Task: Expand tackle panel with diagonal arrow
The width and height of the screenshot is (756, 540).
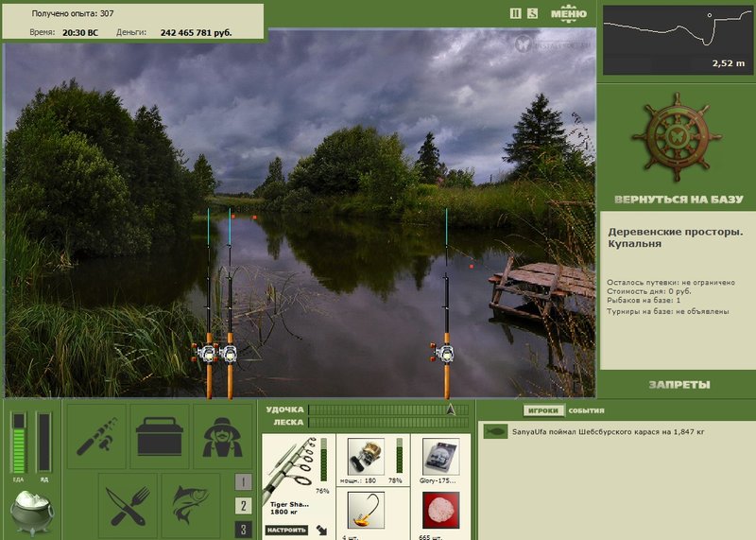Action: pos(321,531)
